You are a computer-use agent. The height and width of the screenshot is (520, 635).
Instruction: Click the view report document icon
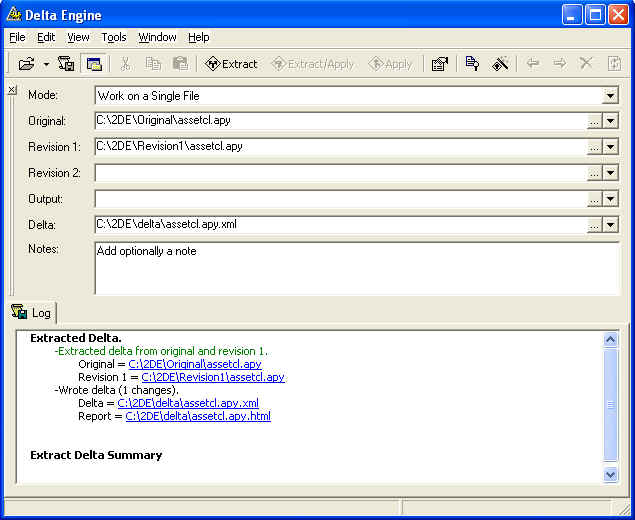coord(472,64)
